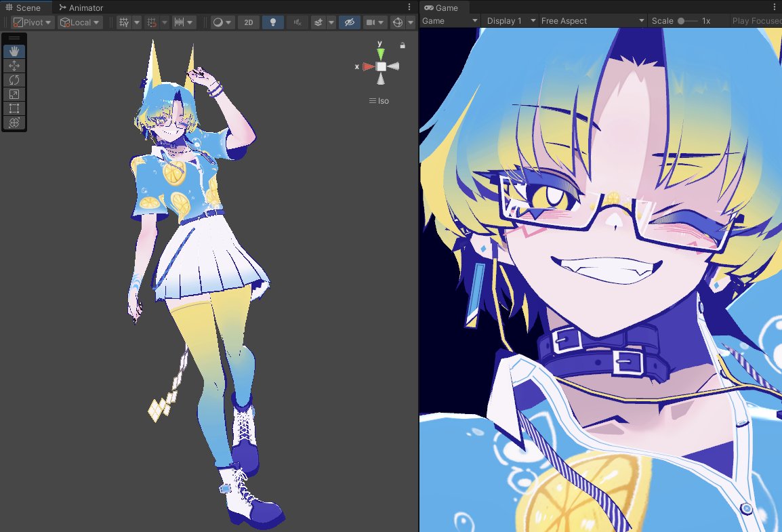Select the Rotate tool
The height and width of the screenshot is (532, 782).
(x=14, y=80)
